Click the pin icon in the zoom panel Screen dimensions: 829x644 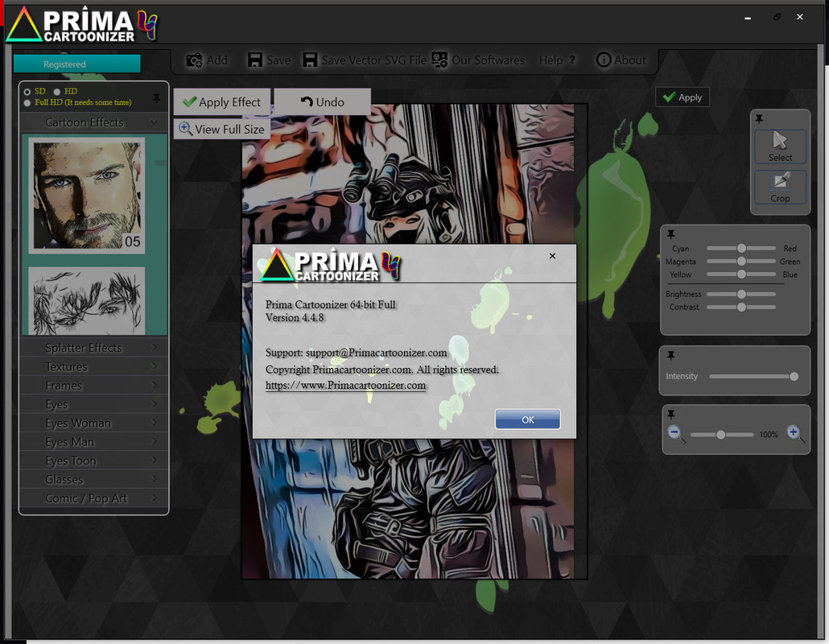(671, 414)
